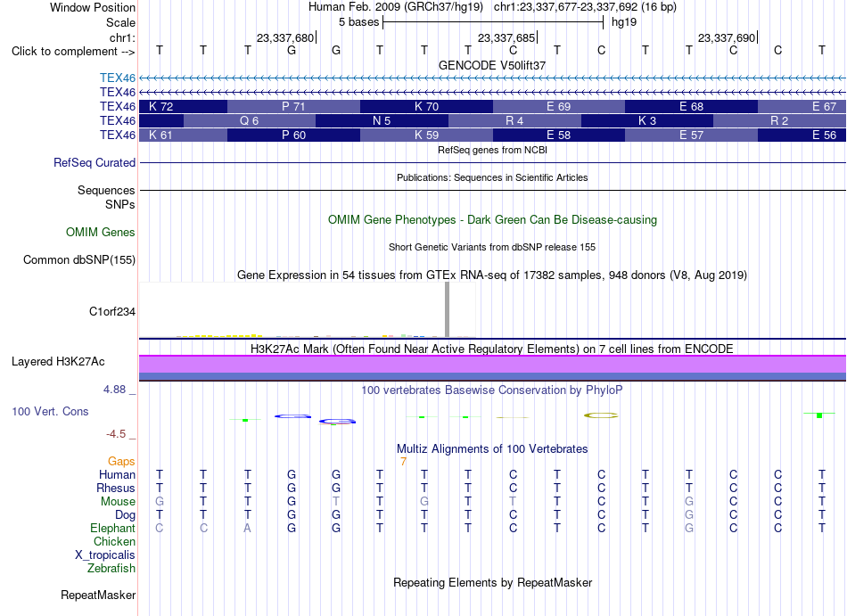Click 'Publications: Sequences in Scientific Articles' title
This screenshot has width=847, height=616.
coord(492,177)
